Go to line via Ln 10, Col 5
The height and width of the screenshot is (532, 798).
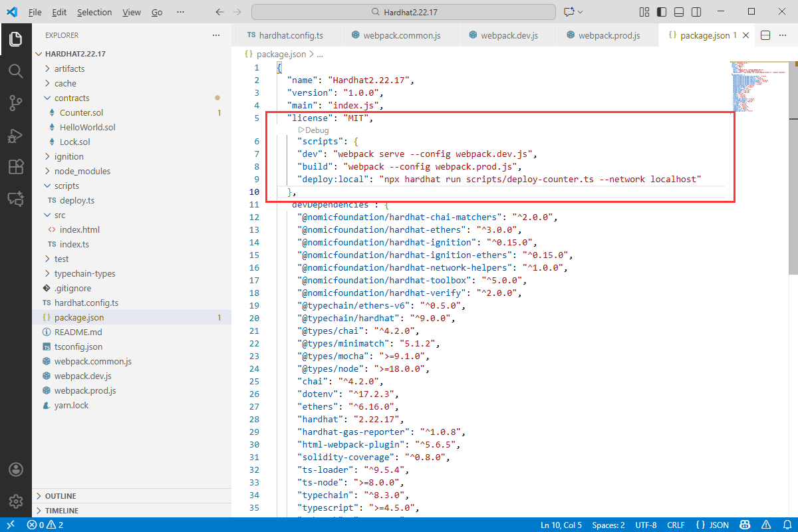(561, 525)
